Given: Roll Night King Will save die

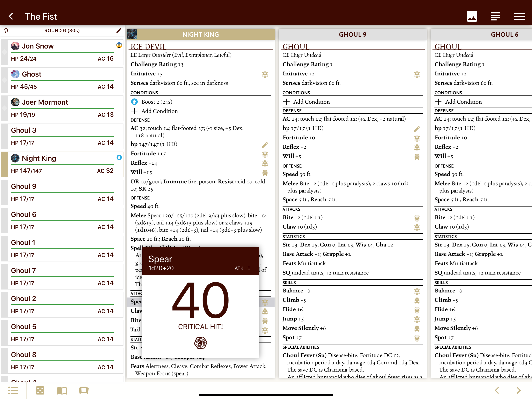Looking at the screenshot, I should pyautogui.click(x=265, y=173).
